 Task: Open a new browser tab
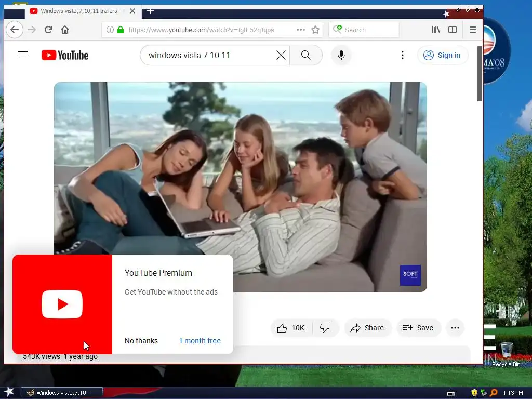150,11
